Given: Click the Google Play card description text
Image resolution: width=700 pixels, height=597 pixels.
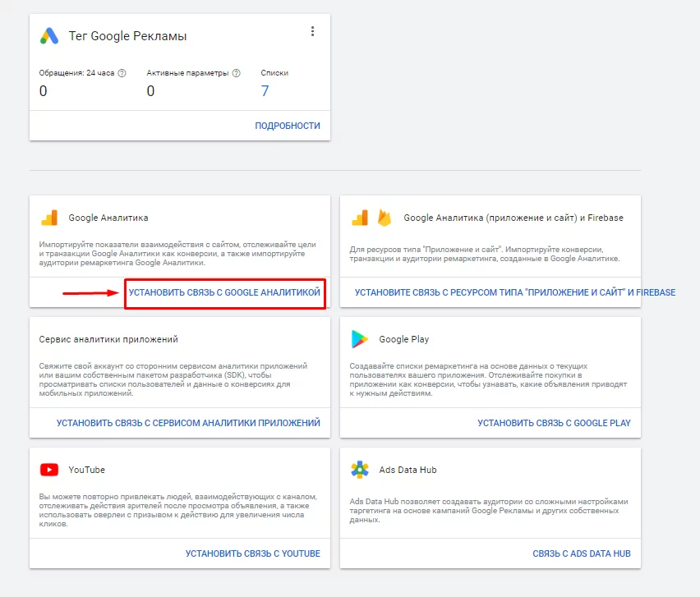Looking at the screenshot, I should 488,379.
